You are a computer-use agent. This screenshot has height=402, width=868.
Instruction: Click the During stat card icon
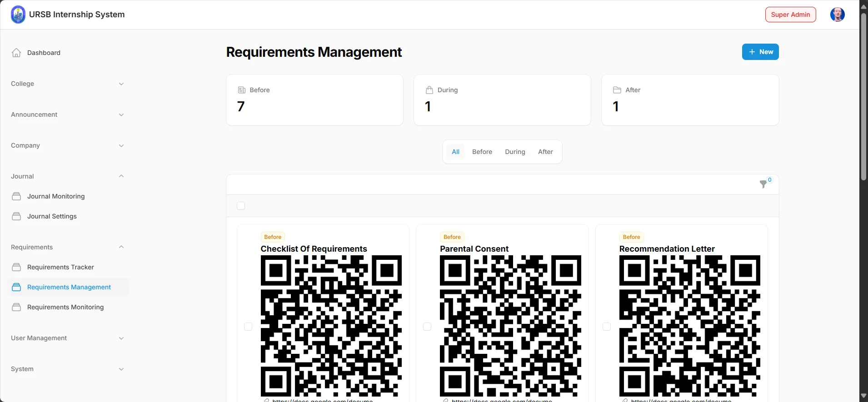click(429, 90)
